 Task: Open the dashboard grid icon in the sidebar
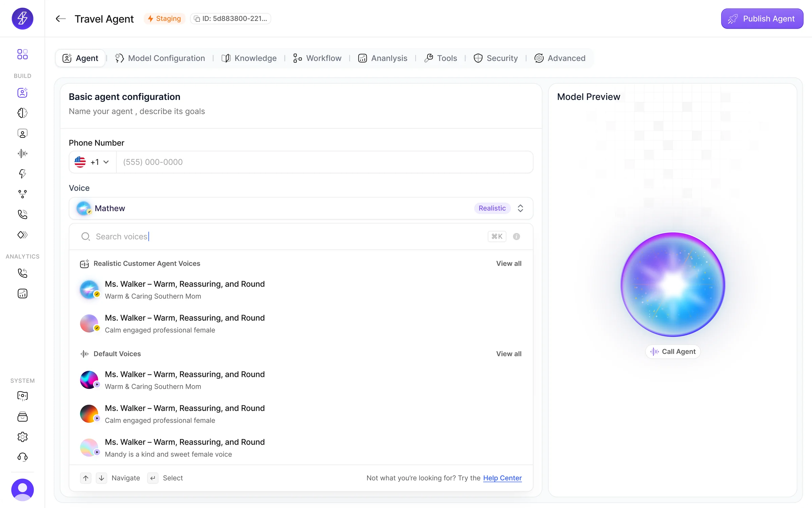pyautogui.click(x=22, y=54)
